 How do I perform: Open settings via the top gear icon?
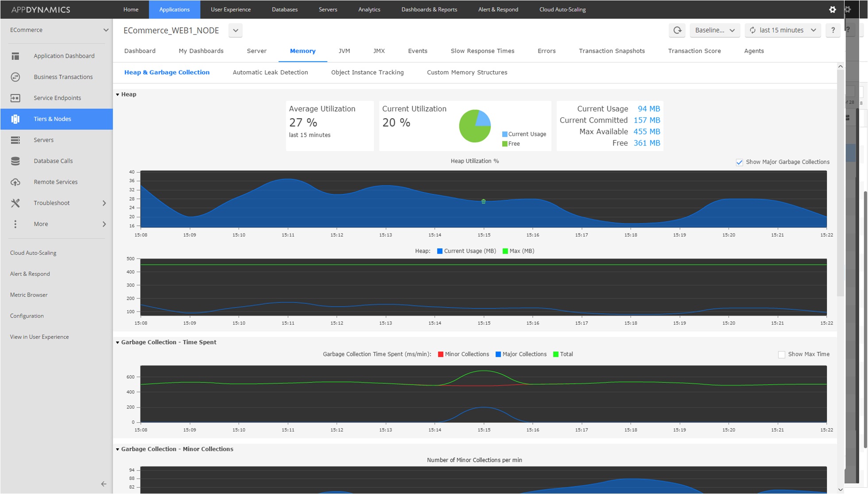click(x=833, y=9)
